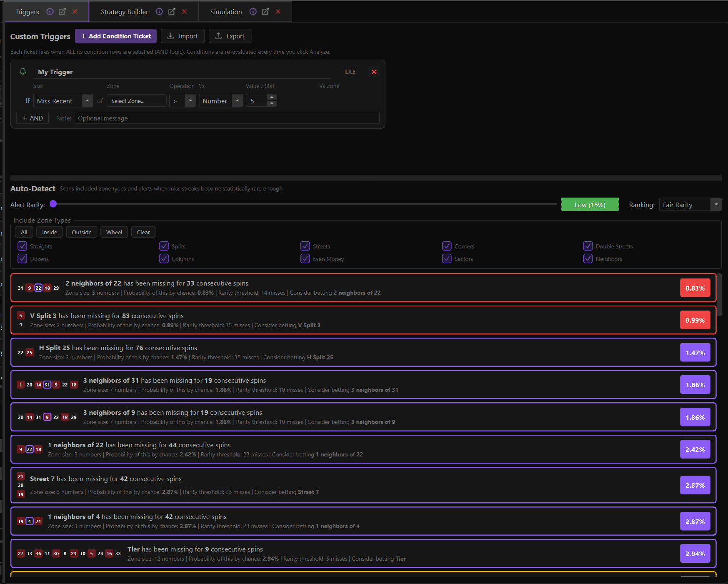Toggle the Columns checkbox
The width and height of the screenshot is (728, 584).
(164, 258)
